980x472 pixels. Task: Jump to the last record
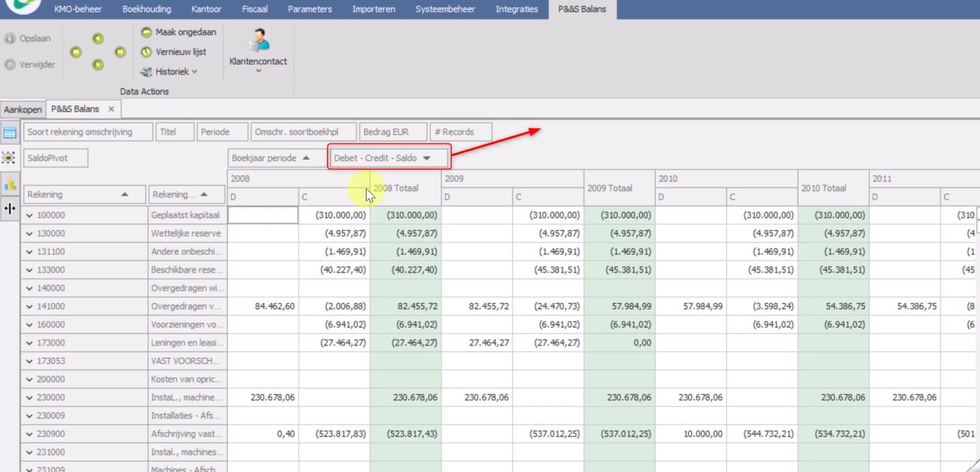tap(120, 51)
